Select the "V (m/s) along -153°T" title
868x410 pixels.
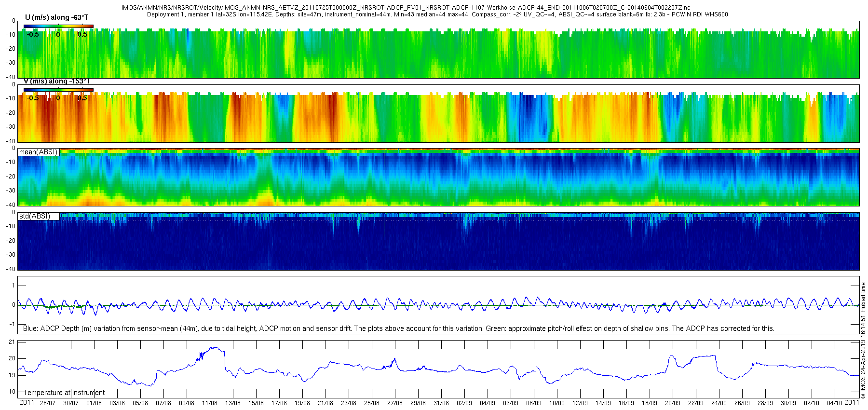[x=56, y=81]
